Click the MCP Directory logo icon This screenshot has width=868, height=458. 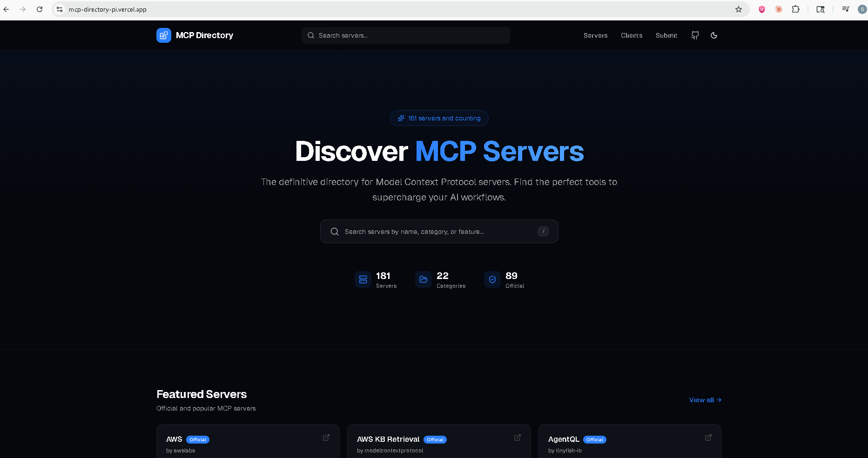point(163,35)
